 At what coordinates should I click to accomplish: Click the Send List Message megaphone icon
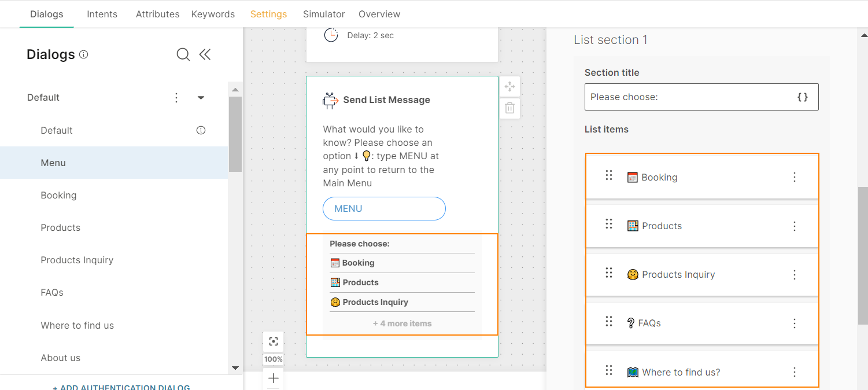pos(330,99)
